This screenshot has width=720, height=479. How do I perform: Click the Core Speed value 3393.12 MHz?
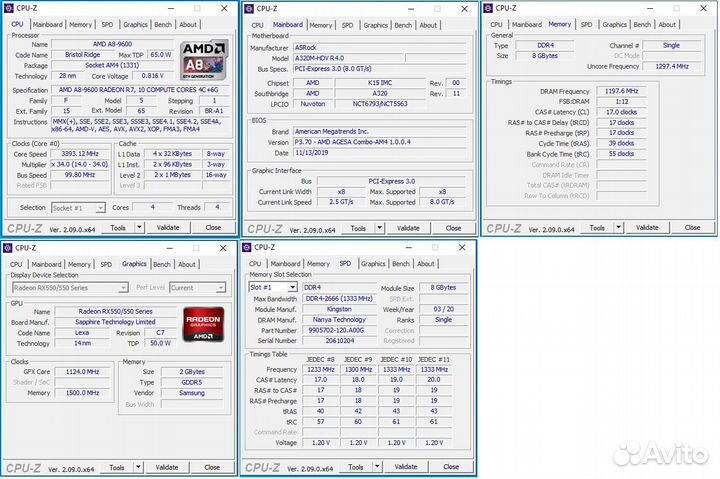coord(79,154)
